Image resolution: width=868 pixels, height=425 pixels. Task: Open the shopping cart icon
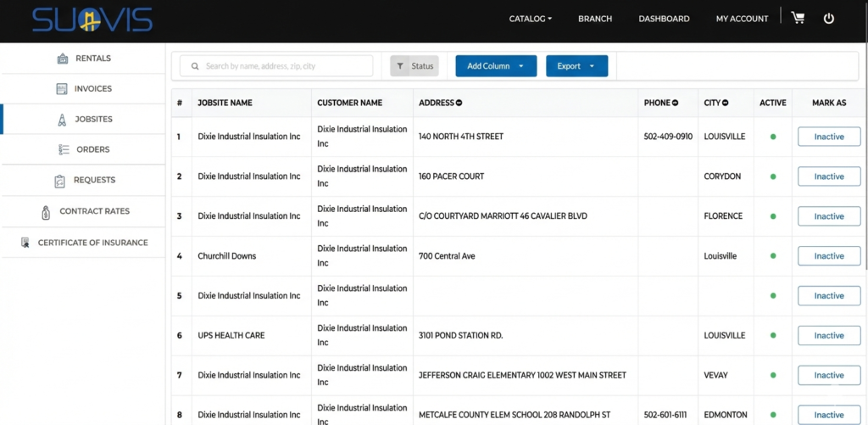click(798, 18)
